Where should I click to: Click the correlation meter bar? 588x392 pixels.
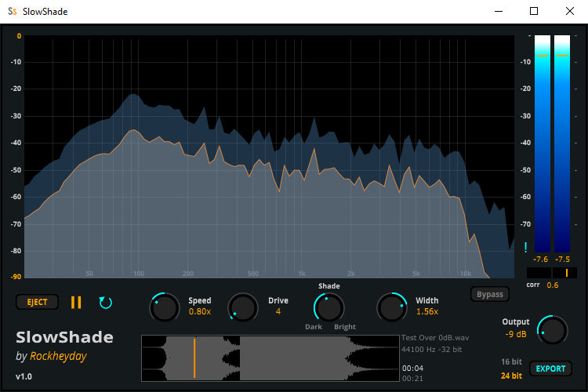(x=552, y=273)
